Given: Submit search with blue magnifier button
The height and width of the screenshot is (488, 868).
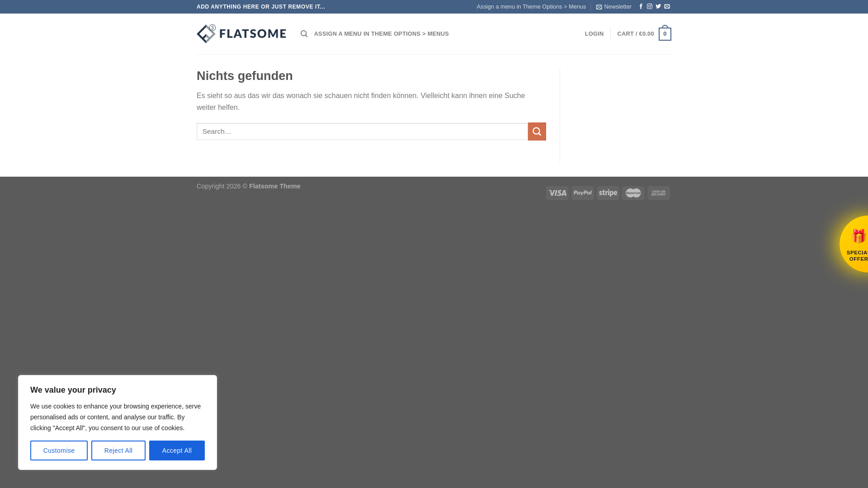Looking at the screenshot, I should [537, 131].
